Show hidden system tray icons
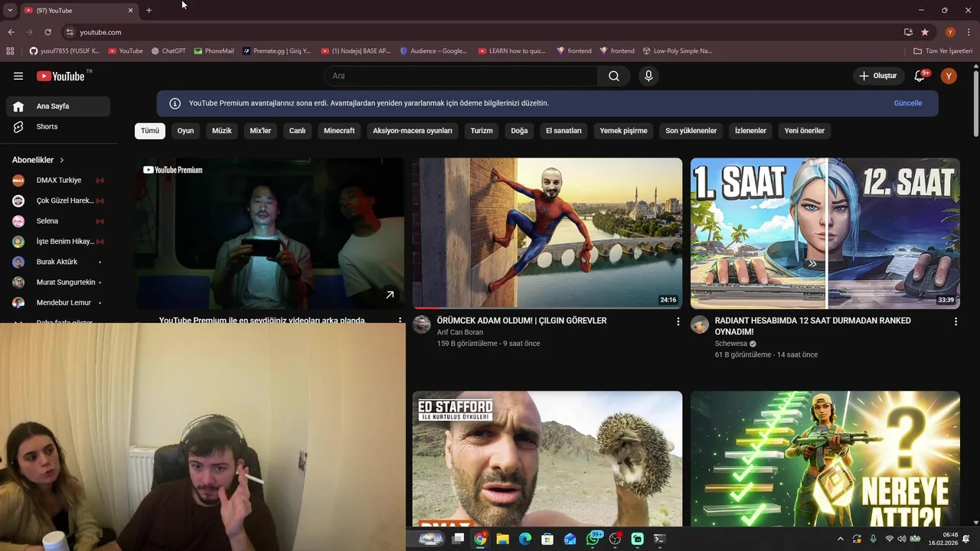Screen dimensions: 980x551 (x=840, y=539)
